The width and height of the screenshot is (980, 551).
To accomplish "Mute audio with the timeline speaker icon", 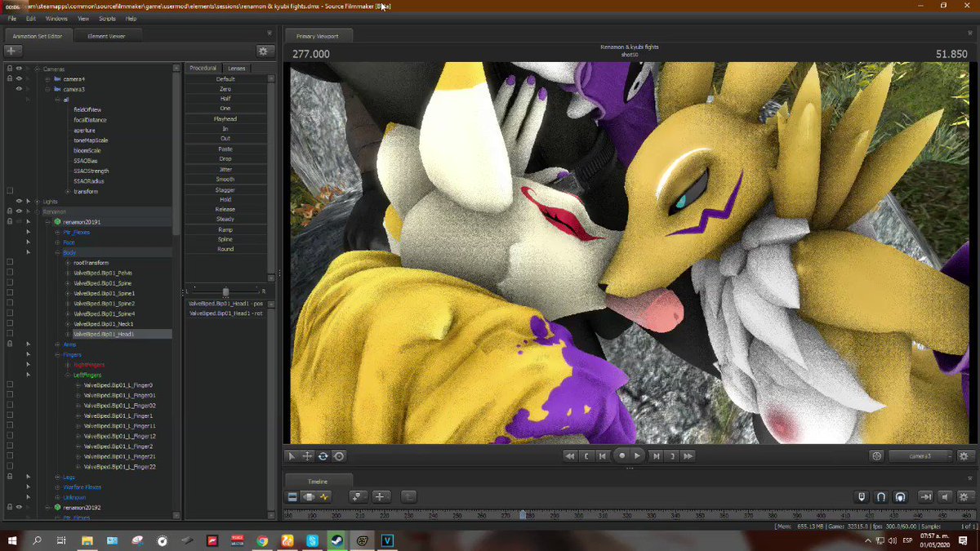I will click(945, 496).
